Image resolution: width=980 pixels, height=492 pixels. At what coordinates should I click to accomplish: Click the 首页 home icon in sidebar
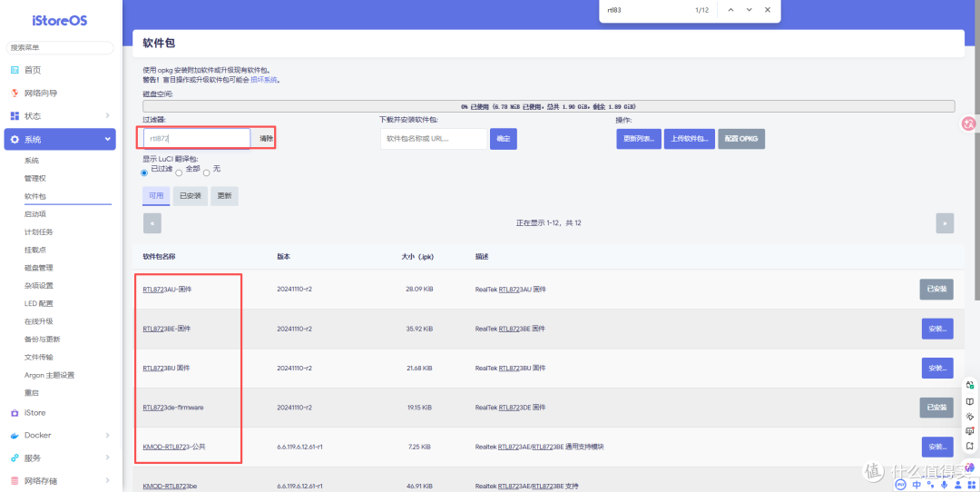click(15, 70)
